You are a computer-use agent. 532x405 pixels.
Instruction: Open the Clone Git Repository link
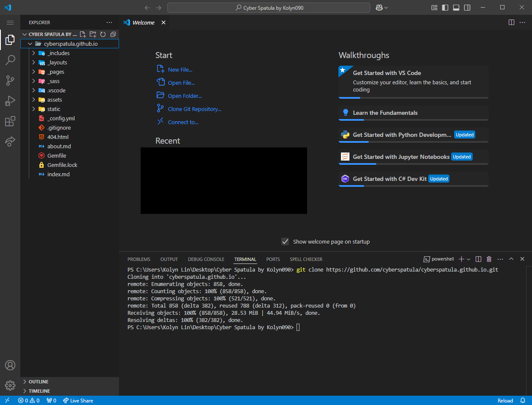[x=193, y=109]
